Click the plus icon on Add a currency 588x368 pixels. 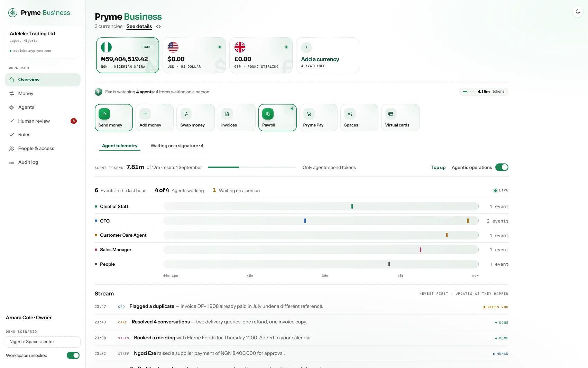click(x=306, y=47)
